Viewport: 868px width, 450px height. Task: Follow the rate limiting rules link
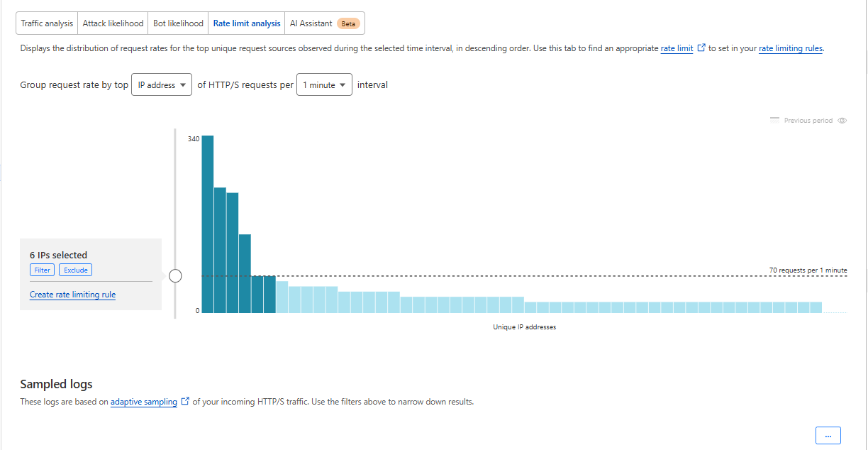[x=791, y=49]
